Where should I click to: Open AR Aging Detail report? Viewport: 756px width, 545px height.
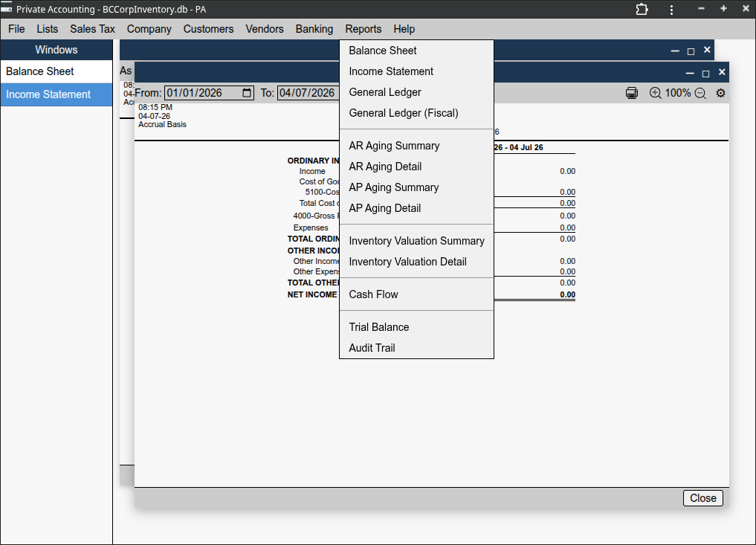416,167
